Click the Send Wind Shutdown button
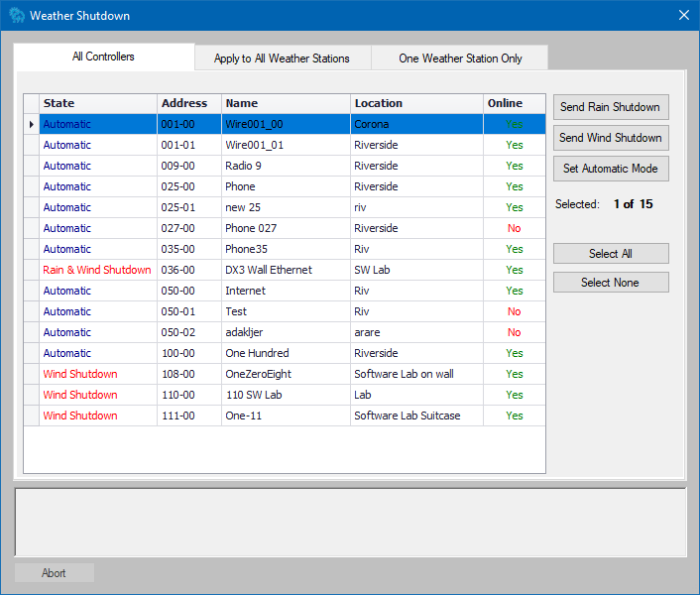Viewport: 700px width, 595px height. coord(611,138)
